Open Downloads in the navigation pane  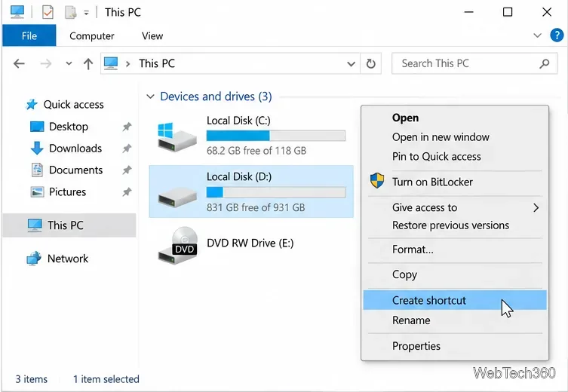75,149
